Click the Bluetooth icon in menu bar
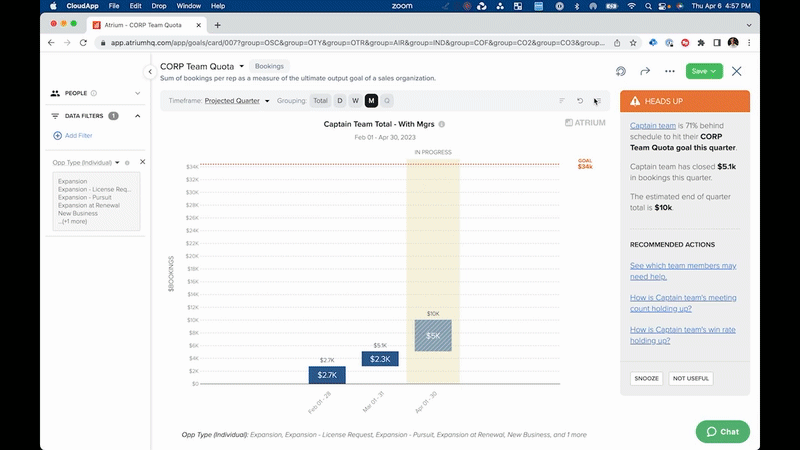800x450 pixels. pos(577,6)
